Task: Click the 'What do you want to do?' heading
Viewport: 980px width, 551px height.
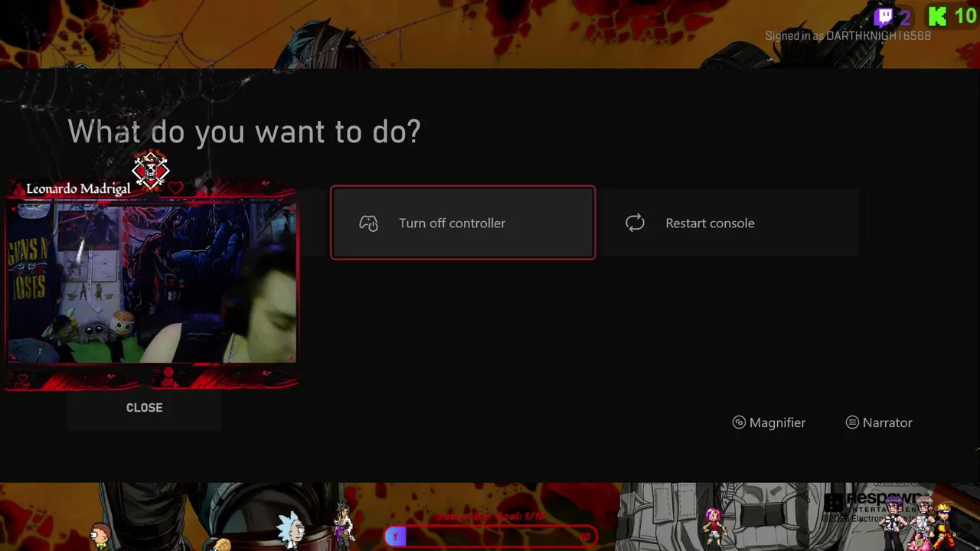Action: [244, 132]
